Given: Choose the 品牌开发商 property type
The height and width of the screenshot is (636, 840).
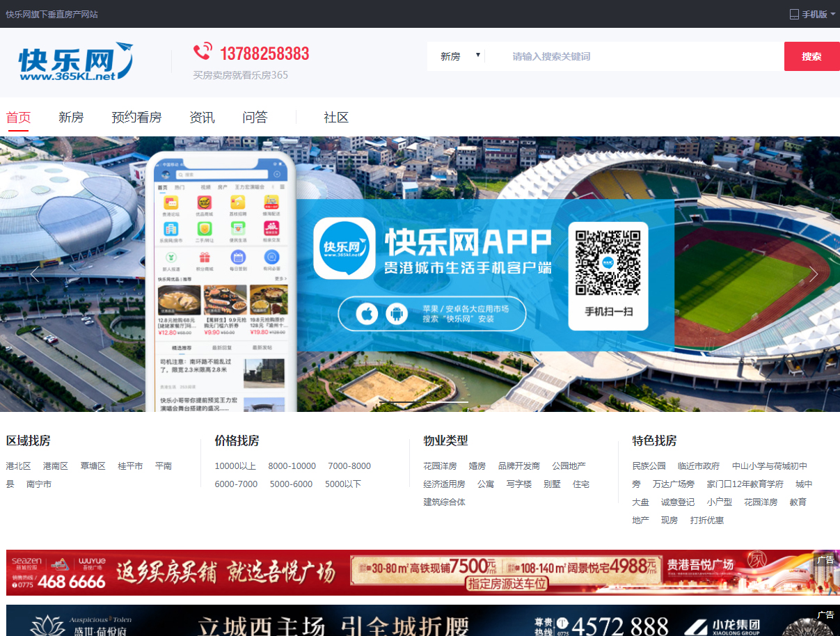Looking at the screenshot, I should [519, 466].
